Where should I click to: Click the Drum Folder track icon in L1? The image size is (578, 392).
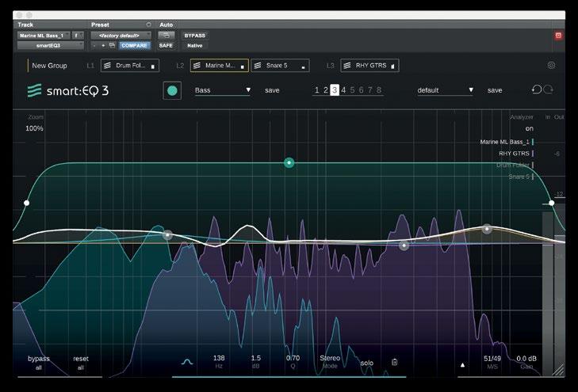tap(107, 66)
